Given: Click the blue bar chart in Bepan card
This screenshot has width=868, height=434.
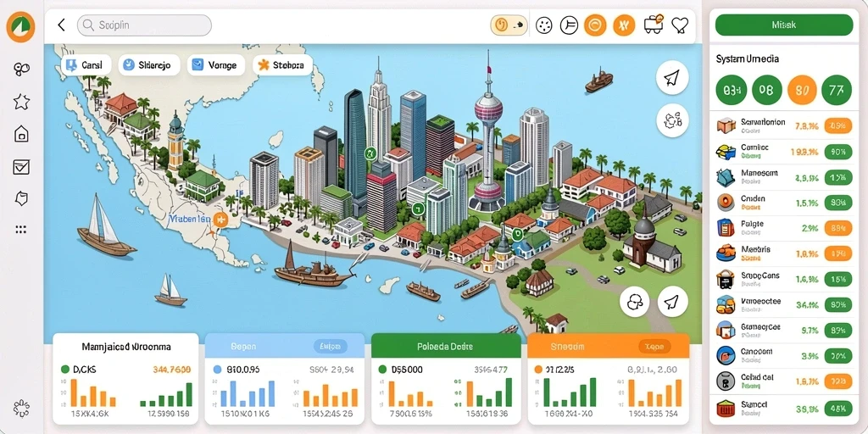Looking at the screenshot, I should [248, 393].
